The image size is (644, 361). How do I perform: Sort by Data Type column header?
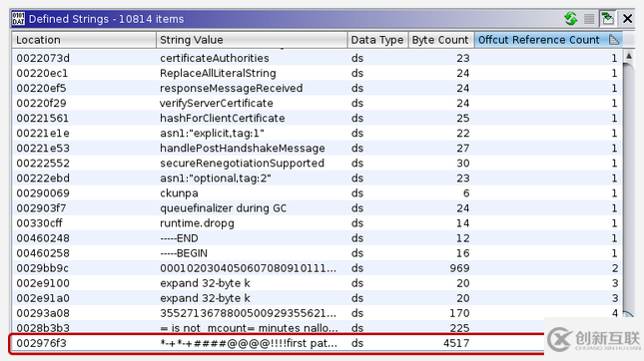pyautogui.click(x=377, y=40)
